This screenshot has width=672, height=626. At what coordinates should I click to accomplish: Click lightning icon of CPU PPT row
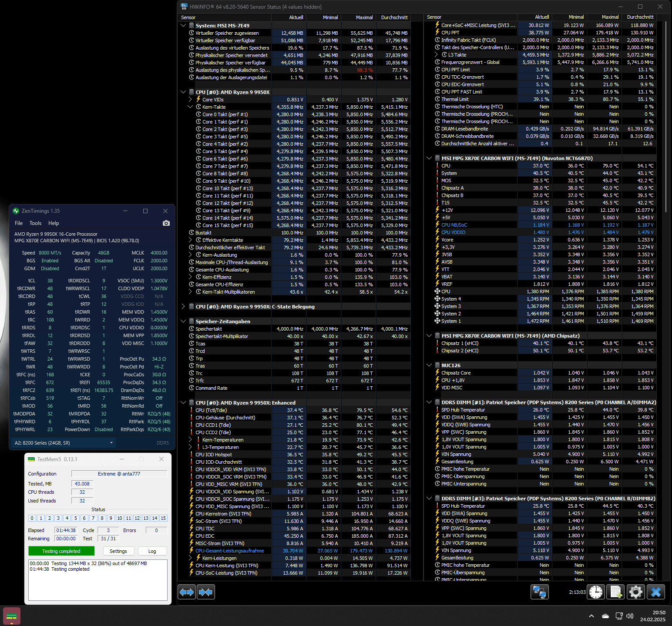(437, 33)
